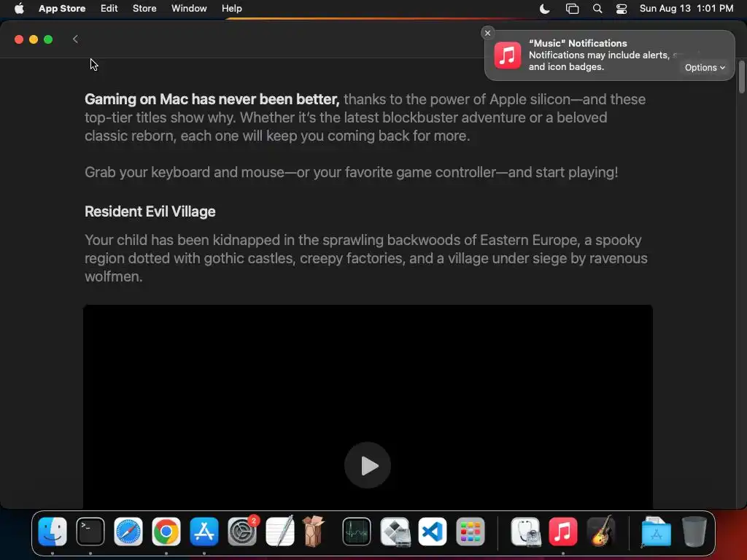Screen dimensions: 747x560
Task: Click the "Your child has been kidnapped" description
Action: click(366, 258)
